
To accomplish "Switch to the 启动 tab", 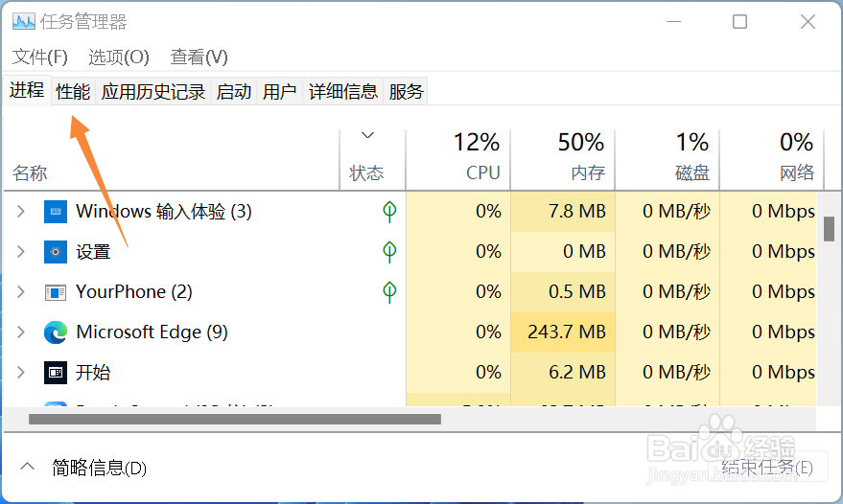I will (234, 91).
